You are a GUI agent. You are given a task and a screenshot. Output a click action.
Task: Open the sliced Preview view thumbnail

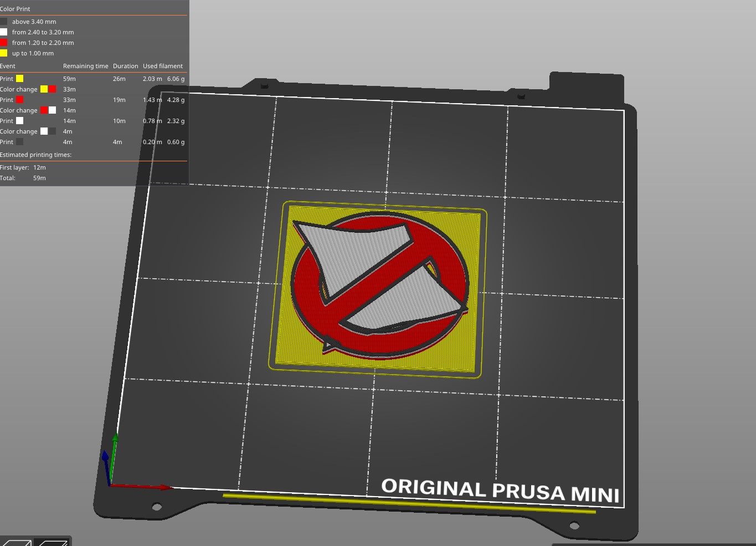(x=52, y=542)
